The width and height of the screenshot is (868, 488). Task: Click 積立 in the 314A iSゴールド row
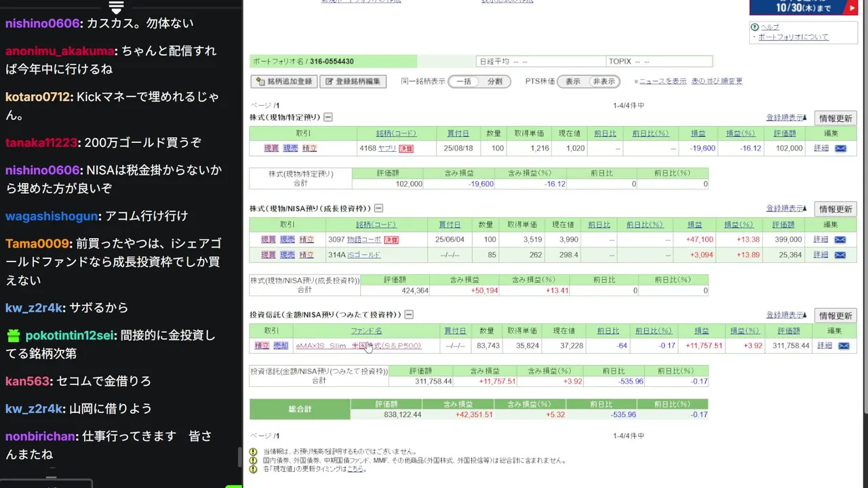pyautogui.click(x=307, y=255)
